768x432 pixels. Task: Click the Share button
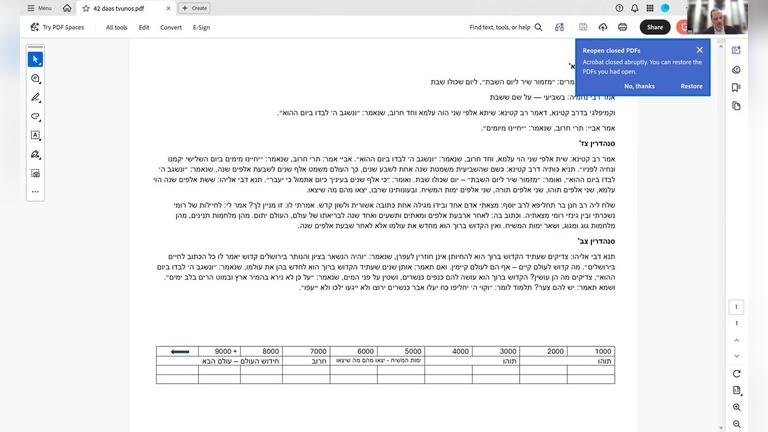click(x=654, y=27)
